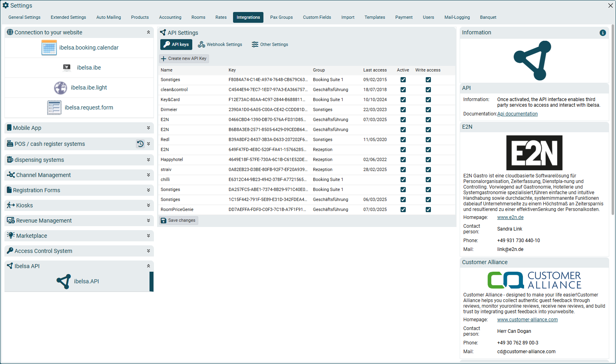The image size is (616, 364).
Task: Click the Customer Alliance logo
Action: [x=534, y=280]
